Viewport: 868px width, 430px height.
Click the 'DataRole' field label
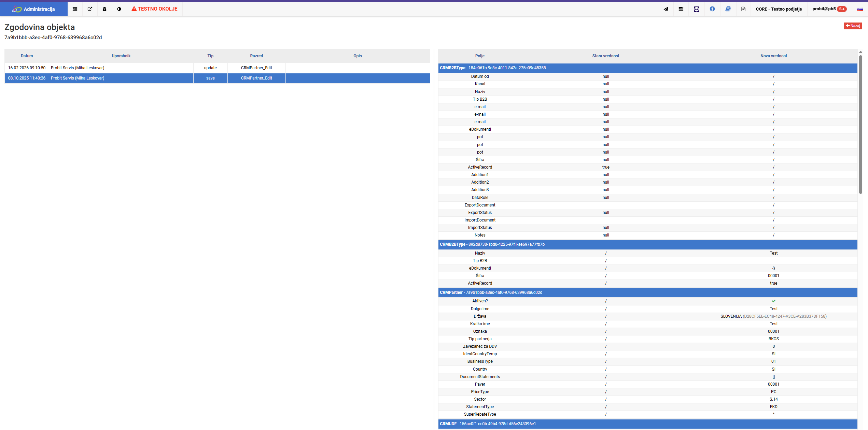pyautogui.click(x=480, y=198)
